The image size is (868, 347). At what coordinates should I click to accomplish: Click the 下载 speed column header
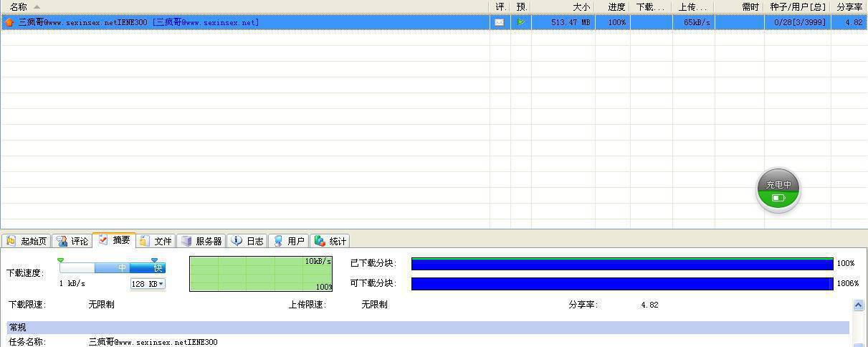652,6
